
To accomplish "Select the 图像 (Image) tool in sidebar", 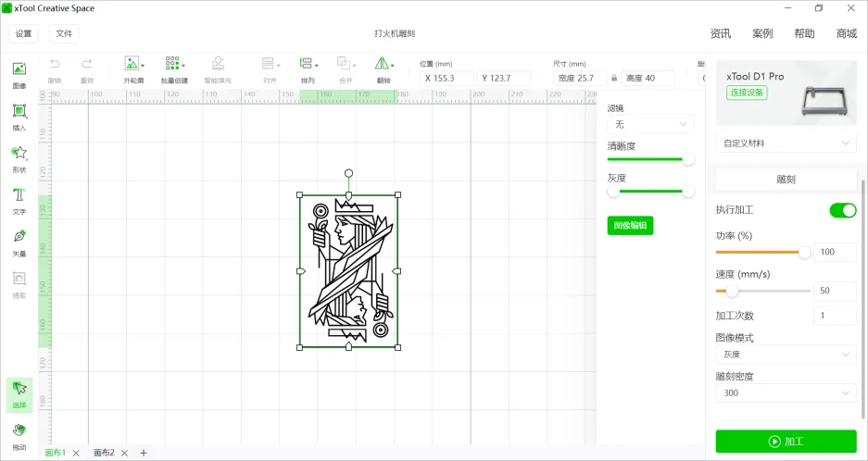I will click(19, 75).
